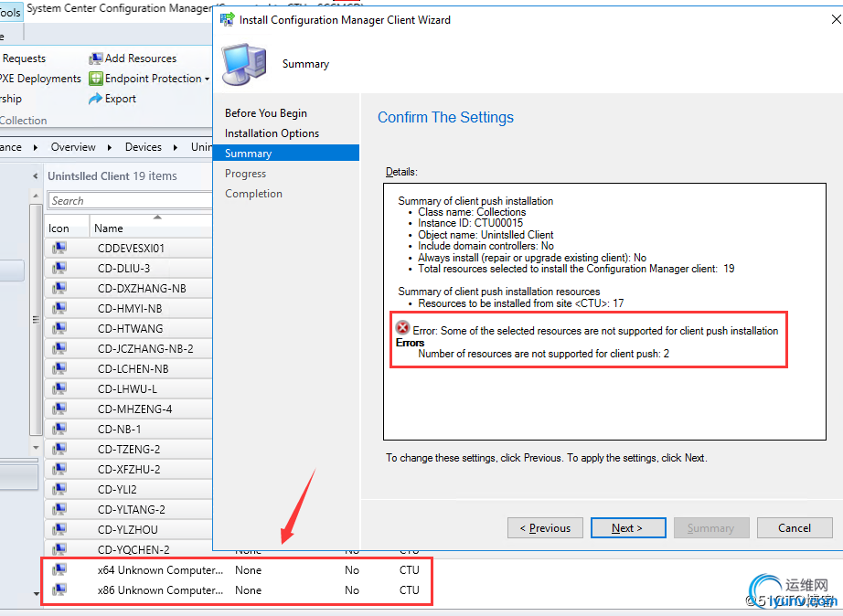Viewport: 843px width, 616px height.
Task: Click 'Instance ID: CTU00015' text
Action: tap(471, 223)
